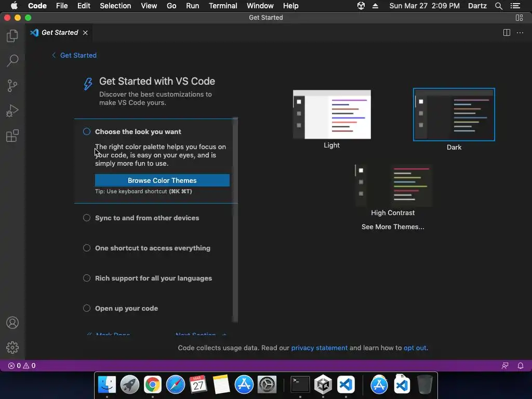Open Calendar from the Dock

(x=198, y=384)
